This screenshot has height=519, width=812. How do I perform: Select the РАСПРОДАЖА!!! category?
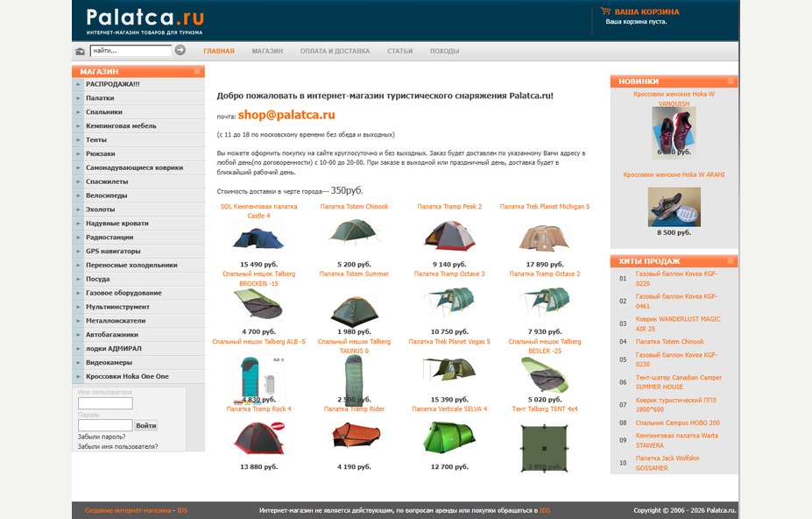point(112,84)
